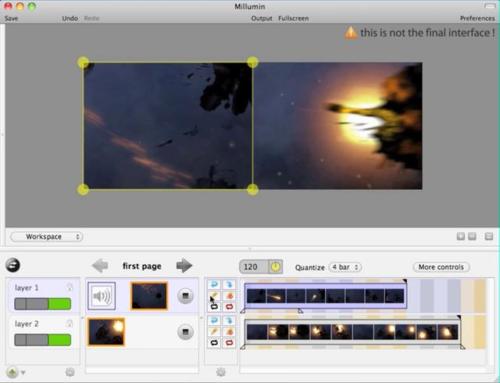The height and width of the screenshot is (383, 500).
Task: Click Undo in the top bar
Action: [70, 18]
